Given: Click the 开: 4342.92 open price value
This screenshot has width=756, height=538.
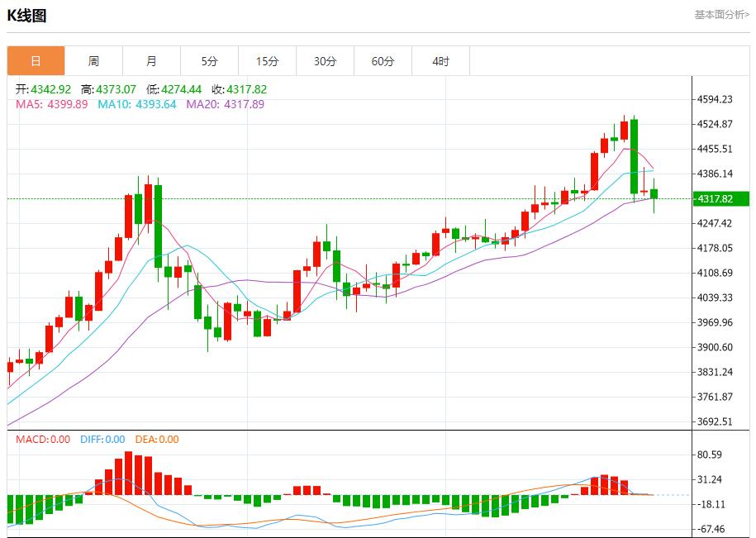Looking at the screenshot, I should point(44,89).
